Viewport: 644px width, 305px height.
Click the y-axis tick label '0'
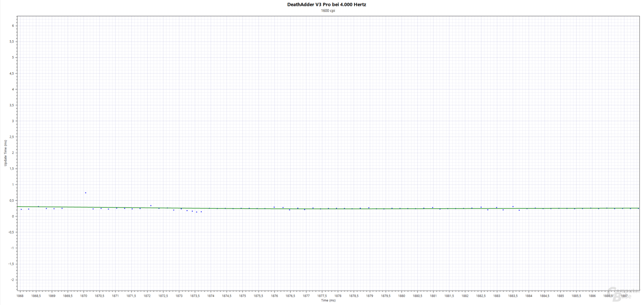[x=13, y=217]
